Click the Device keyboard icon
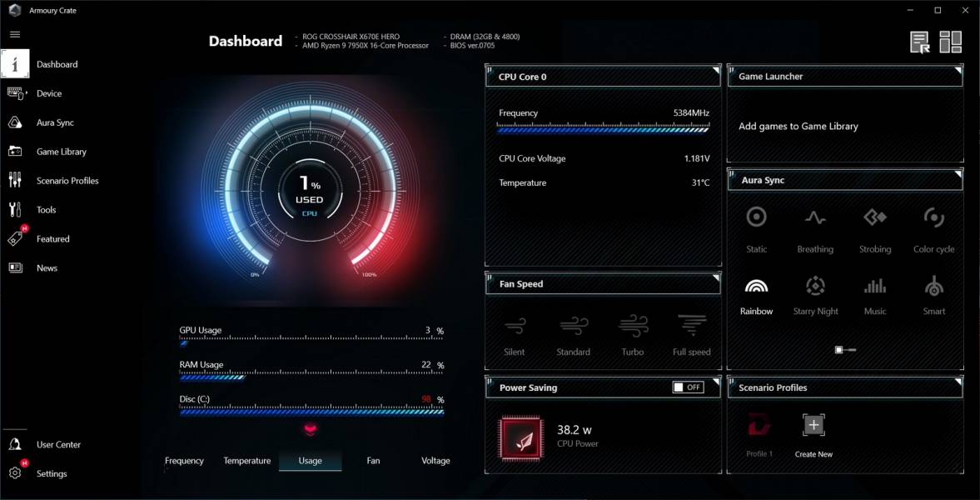The image size is (980, 500). (17, 93)
